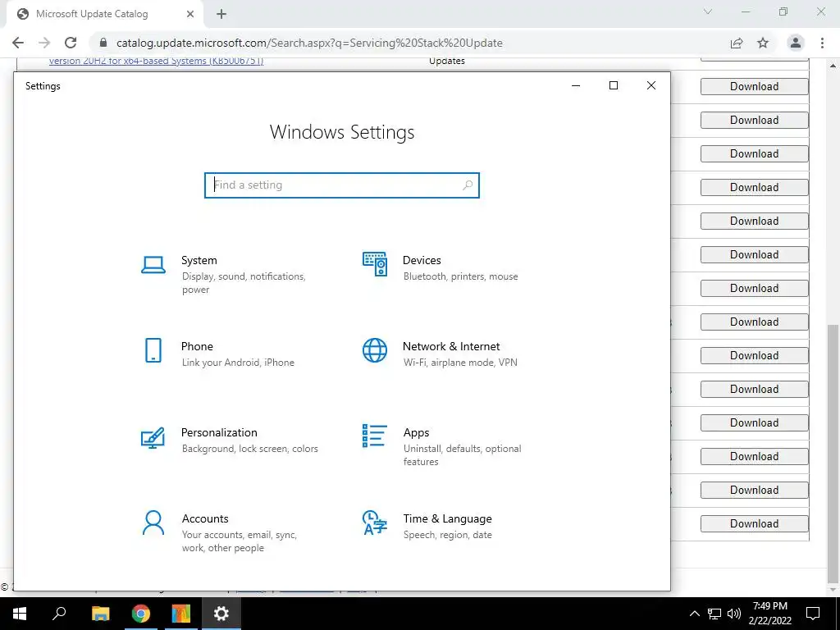Click 'Background, lock screen, colors' description
The width and height of the screenshot is (840, 630).
point(249,449)
